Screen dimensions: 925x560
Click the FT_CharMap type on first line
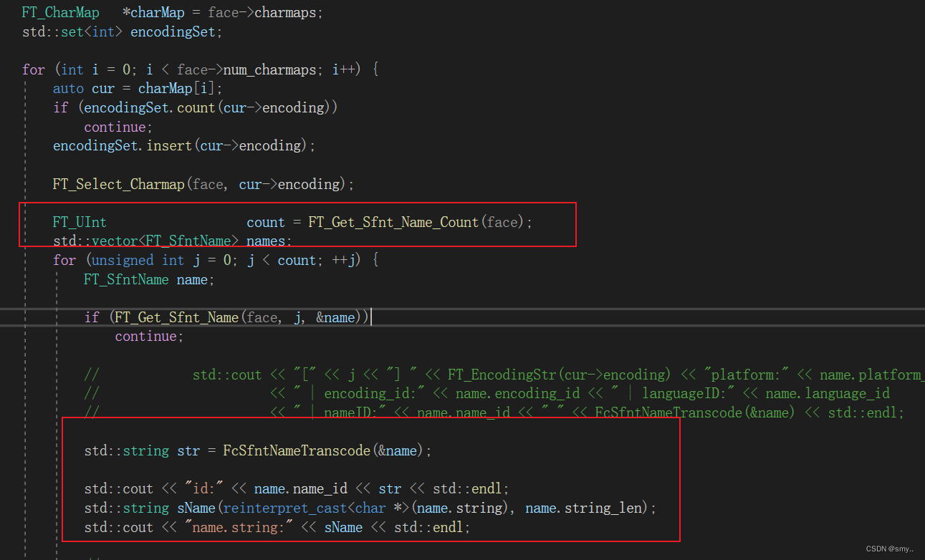click(x=60, y=13)
